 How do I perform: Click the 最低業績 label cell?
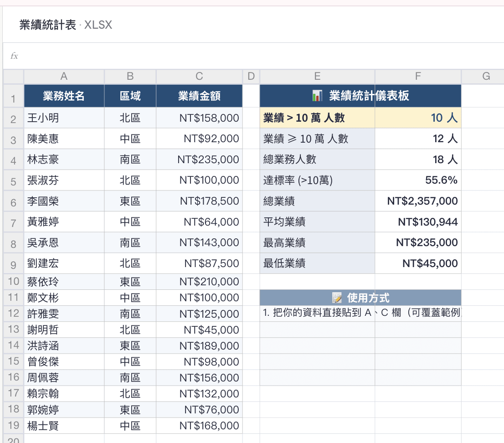(317, 263)
